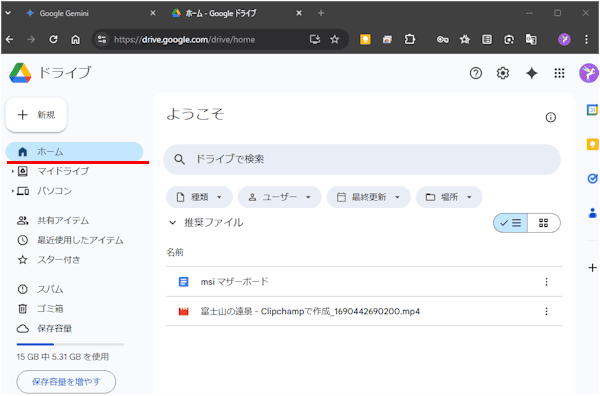Click the site information icon in address bar

pos(102,39)
